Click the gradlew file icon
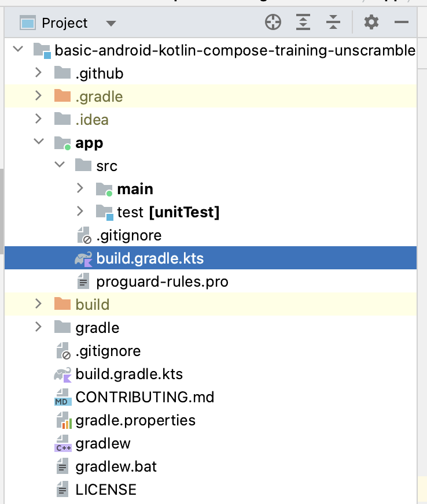 click(x=62, y=444)
